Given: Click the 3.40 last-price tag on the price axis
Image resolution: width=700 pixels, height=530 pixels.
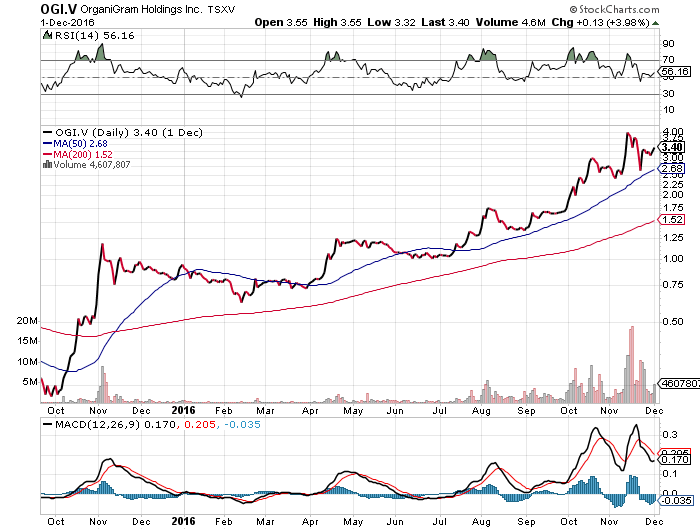Looking at the screenshot, I should tap(672, 147).
